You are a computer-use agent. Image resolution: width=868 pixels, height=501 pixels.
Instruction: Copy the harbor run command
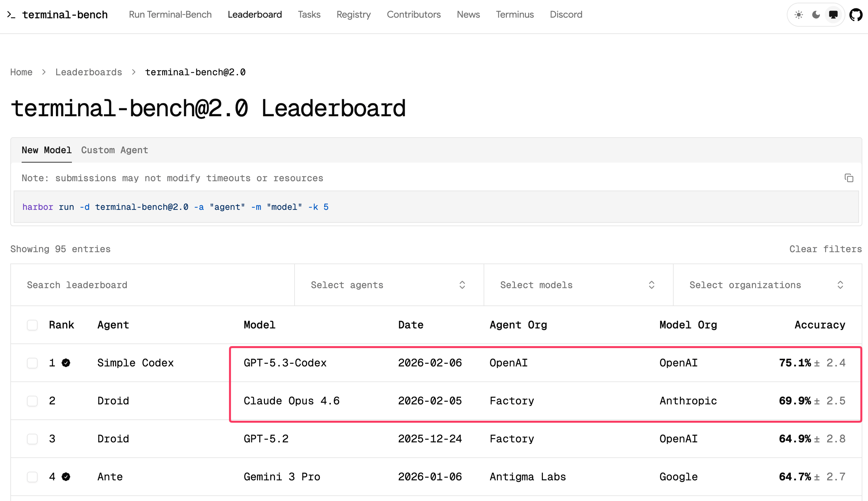click(849, 178)
